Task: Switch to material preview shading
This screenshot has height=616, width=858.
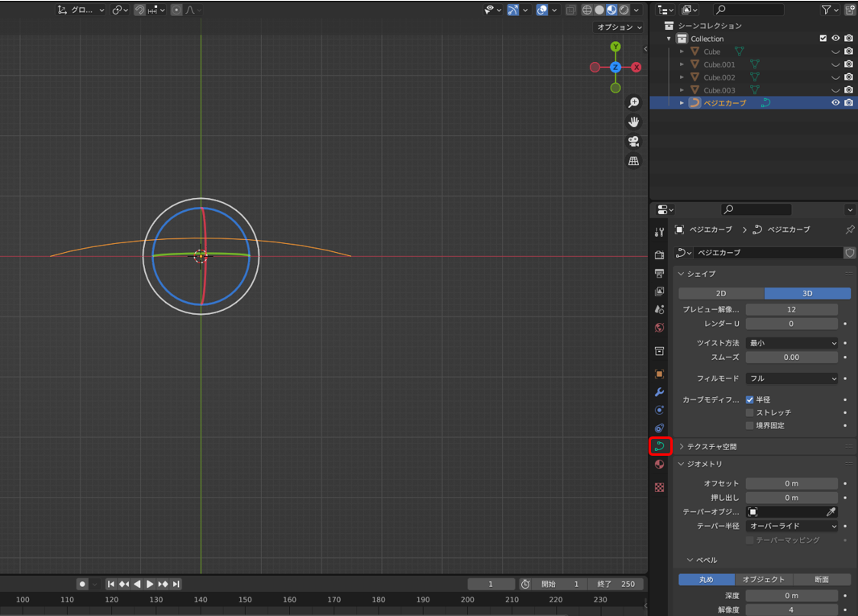Action: pos(611,10)
